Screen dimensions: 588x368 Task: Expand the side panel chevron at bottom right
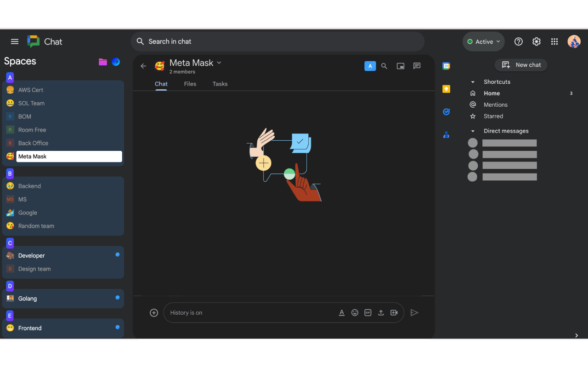click(x=577, y=335)
